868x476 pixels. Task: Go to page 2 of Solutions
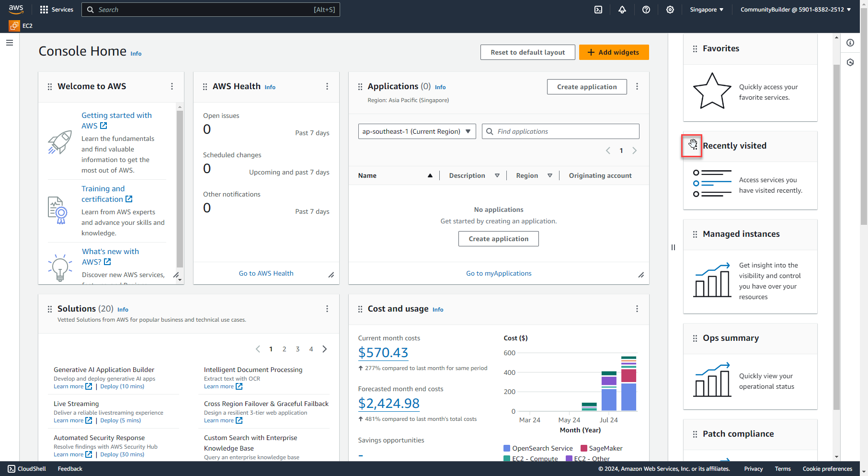pos(284,349)
